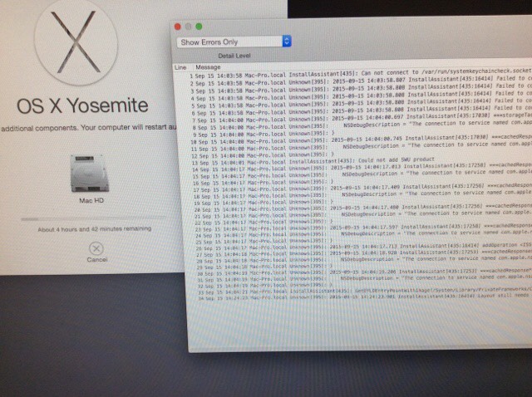This screenshot has height=397, width=532.
Task: Click the Line column header
Action: click(x=180, y=67)
